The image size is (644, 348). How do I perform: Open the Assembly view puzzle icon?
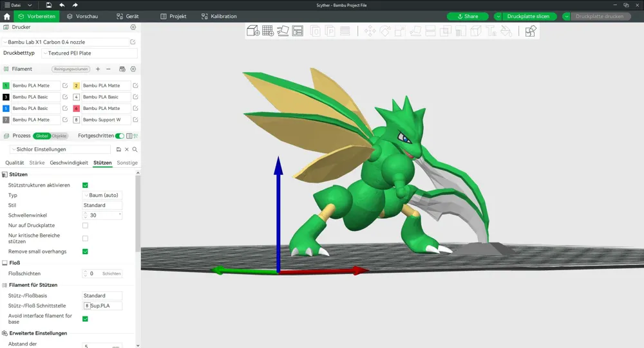pos(531,31)
